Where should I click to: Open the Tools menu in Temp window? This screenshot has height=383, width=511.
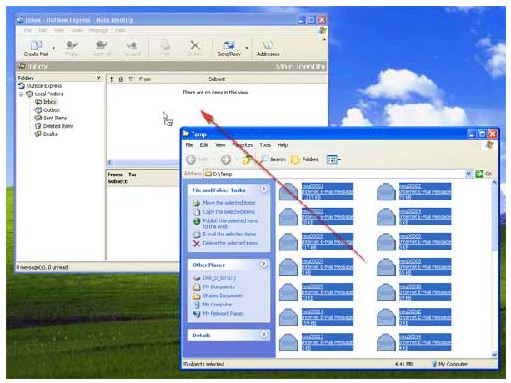pos(265,145)
